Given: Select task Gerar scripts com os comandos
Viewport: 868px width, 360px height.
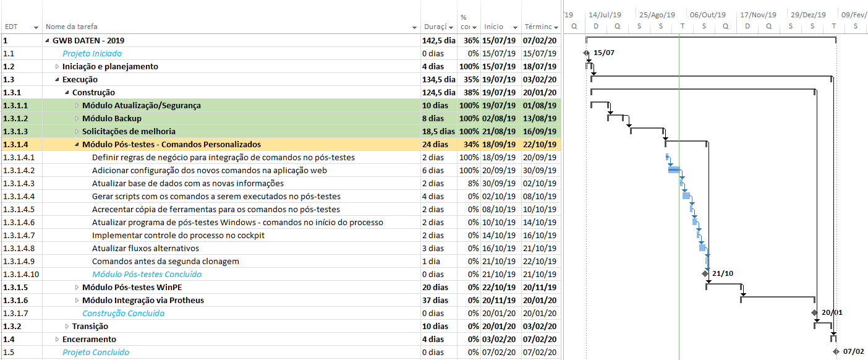Looking at the screenshot, I should pyautogui.click(x=216, y=197).
